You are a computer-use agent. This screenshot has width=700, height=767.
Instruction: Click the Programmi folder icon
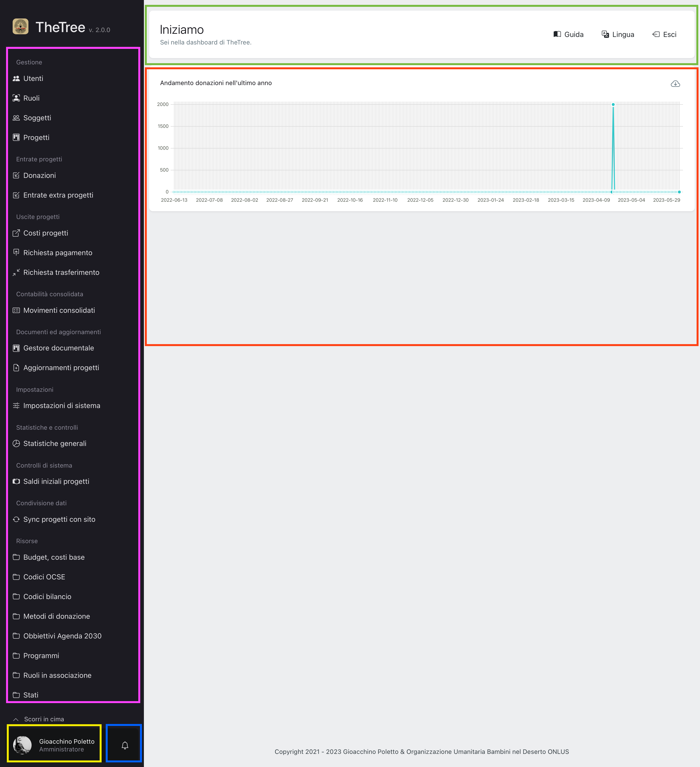tap(16, 655)
